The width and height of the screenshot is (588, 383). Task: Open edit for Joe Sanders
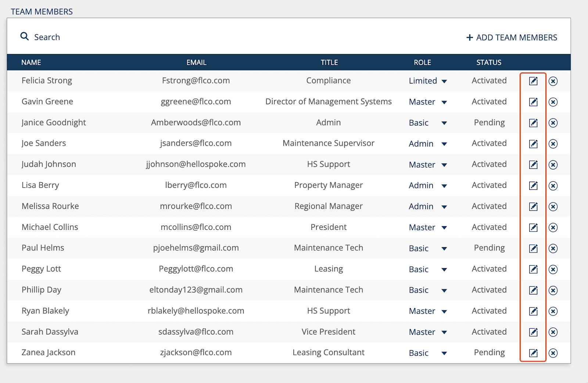tap(533, 144)
